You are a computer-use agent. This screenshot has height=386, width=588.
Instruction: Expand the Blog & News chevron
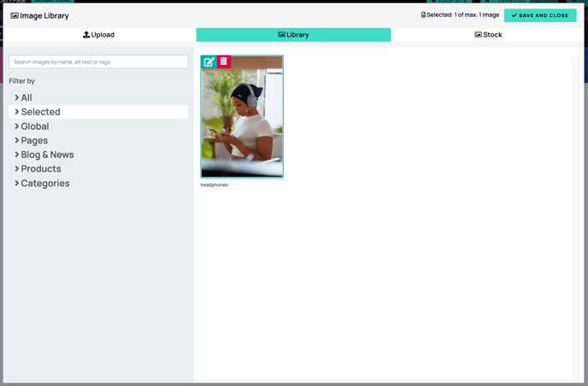tap(17, 155)
